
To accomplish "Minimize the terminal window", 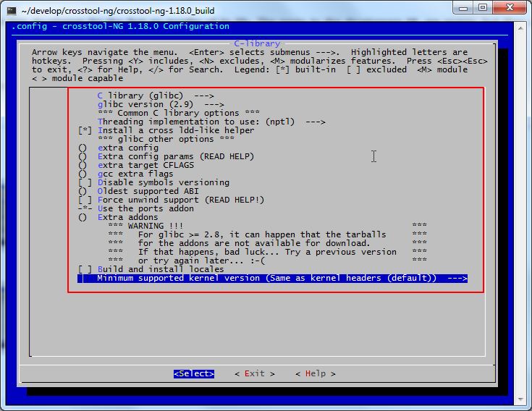I will pyautogui.click(x=463, y=7).
